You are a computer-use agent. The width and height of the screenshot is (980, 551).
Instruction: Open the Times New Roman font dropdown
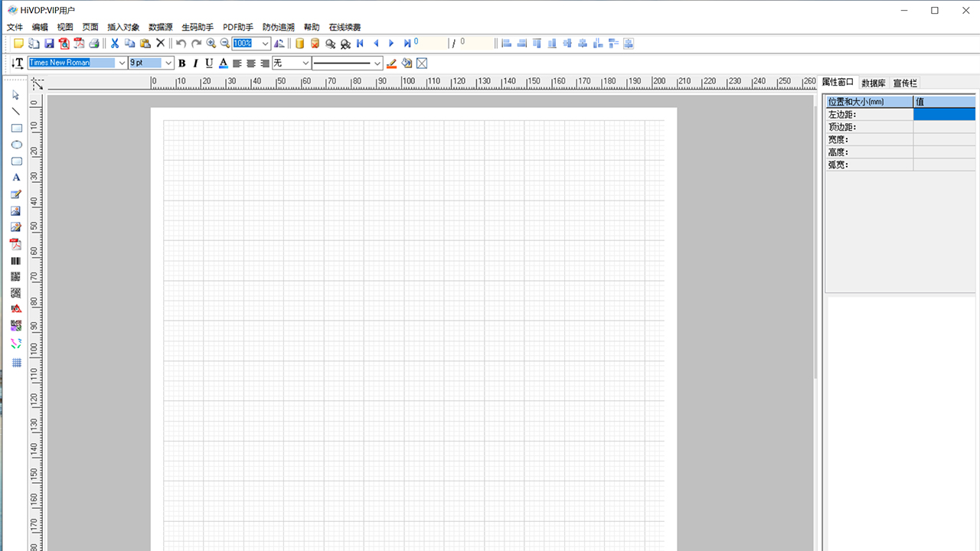[x=122, y=63]
